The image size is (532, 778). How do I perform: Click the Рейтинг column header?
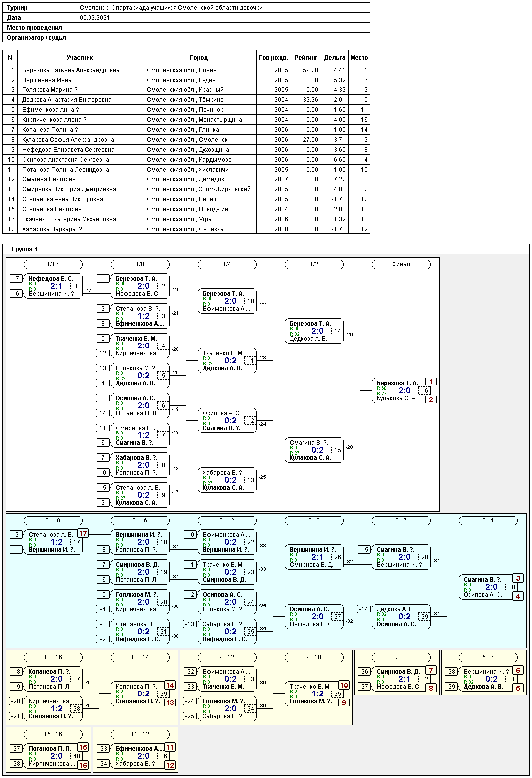click(306, 58)
